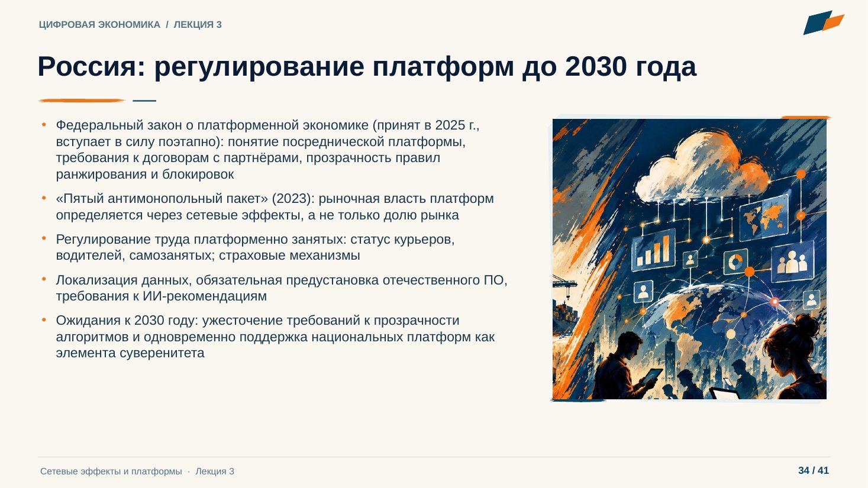Click the cloud network illustration image

(x=689, y=259)
